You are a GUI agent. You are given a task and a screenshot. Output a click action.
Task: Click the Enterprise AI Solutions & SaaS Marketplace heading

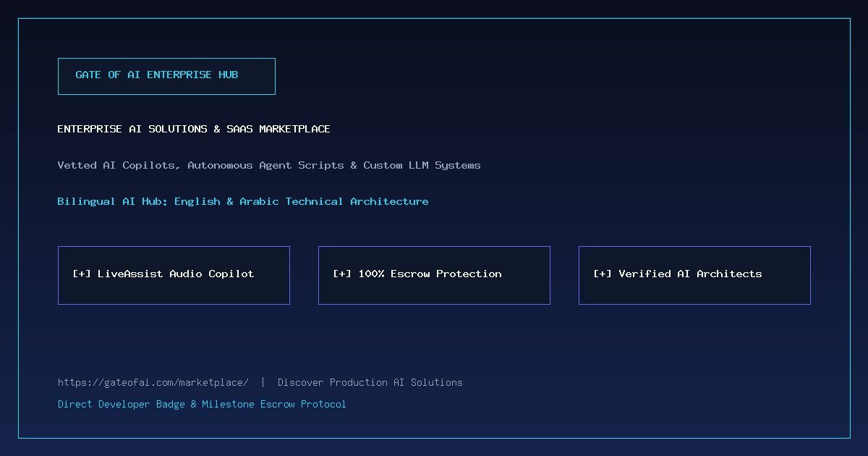194,129
